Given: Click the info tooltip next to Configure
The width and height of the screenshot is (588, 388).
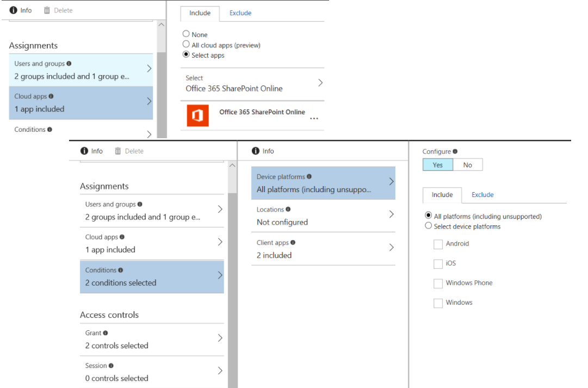Looking at the screenshot, I should [x=455, y=151].
